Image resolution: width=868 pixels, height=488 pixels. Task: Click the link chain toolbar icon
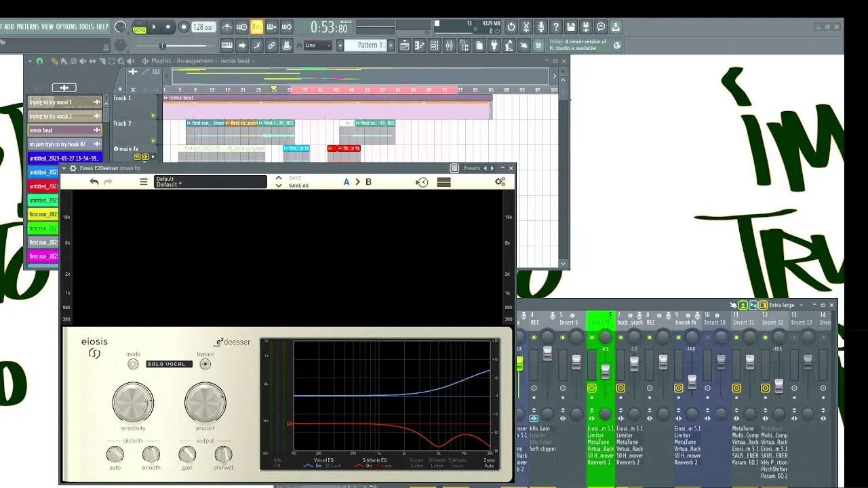(x=272, y=45)
